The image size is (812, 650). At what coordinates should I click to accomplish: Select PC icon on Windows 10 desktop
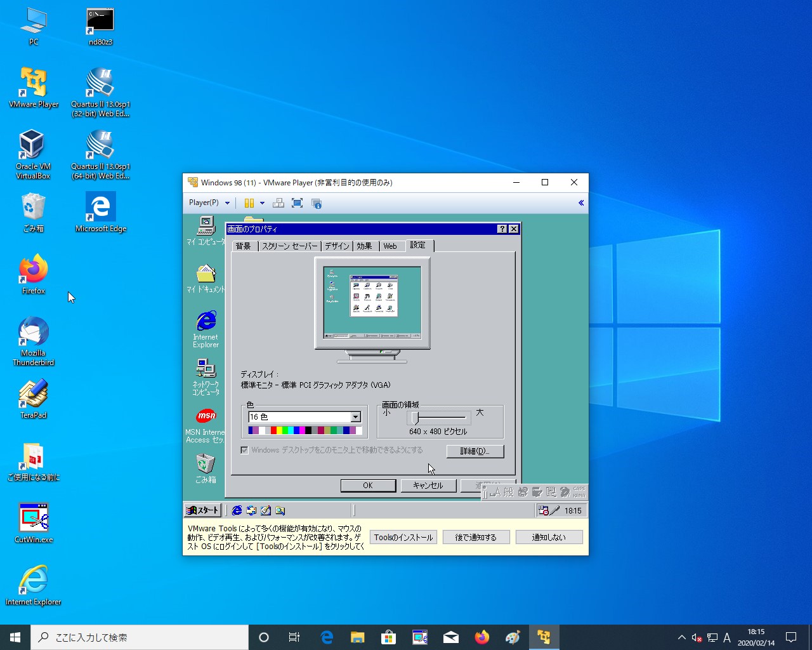[x=34, y=27]
